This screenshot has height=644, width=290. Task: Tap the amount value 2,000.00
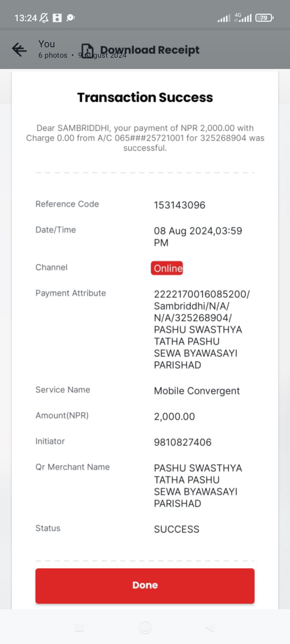click(175, 416)
